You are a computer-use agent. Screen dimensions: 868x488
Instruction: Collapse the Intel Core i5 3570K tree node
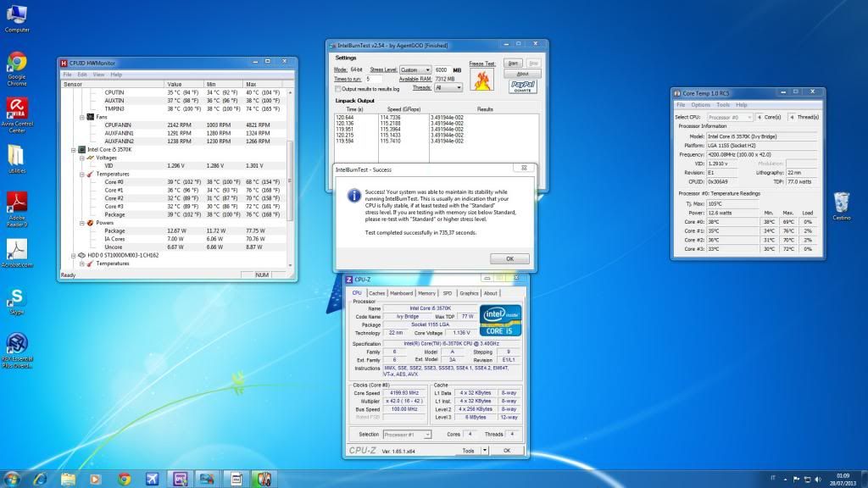pyautogui.click(x=72, y=149)
